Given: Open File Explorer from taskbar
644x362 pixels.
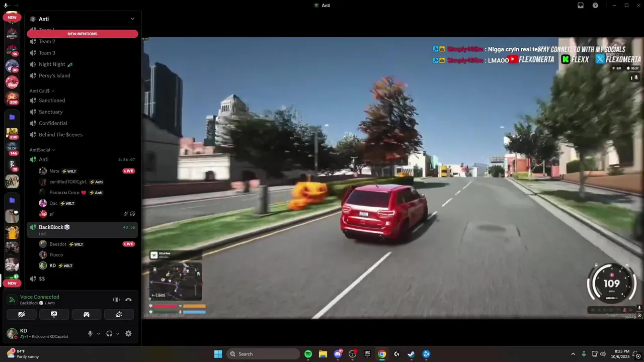Looking at the screenshot, I should [323, 354].
